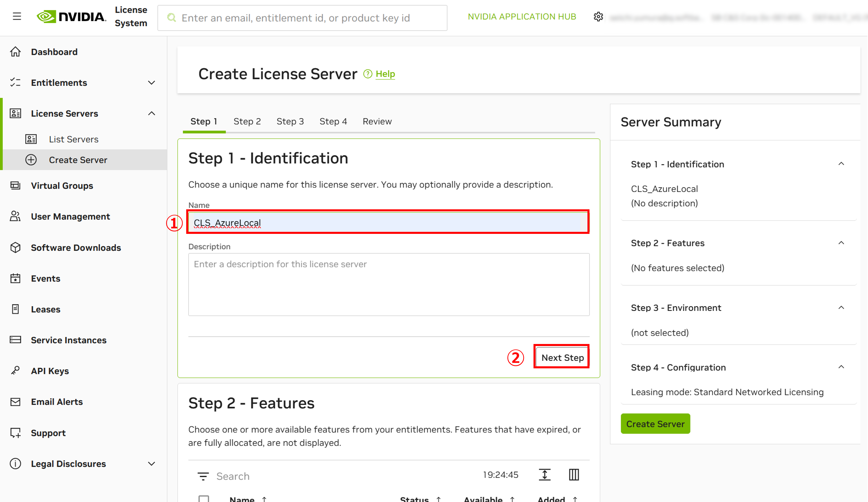Click the NVIDIA logo
Image resolution: width=868 pixels, height=502 pixels.
pos(72,16)
